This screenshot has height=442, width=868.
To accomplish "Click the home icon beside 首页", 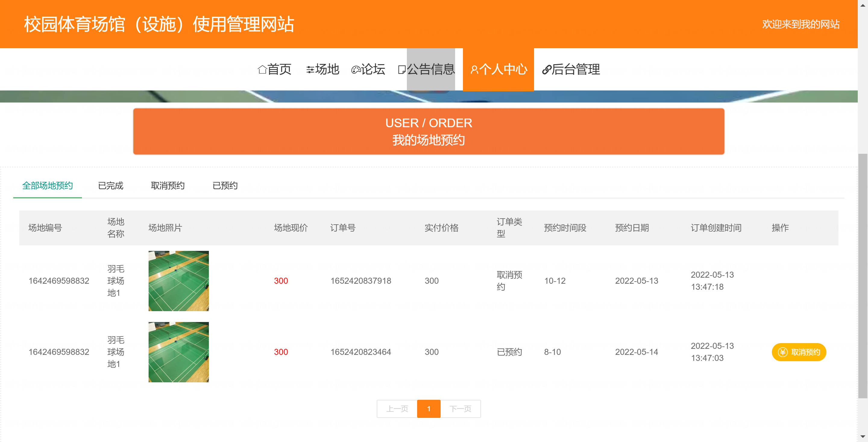I will 262,69.
